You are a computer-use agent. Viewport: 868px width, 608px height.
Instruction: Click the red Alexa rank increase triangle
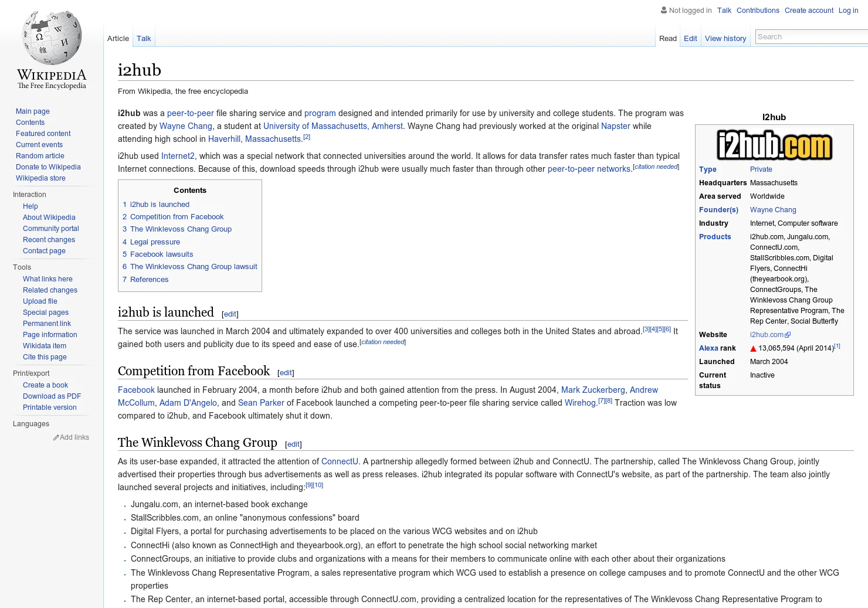coord(753,349)
